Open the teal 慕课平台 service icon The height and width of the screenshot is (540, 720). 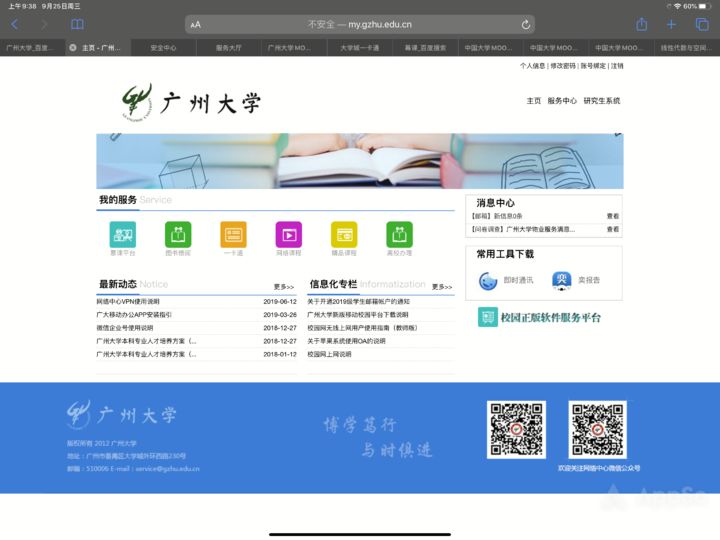click(x=123, y=235)
